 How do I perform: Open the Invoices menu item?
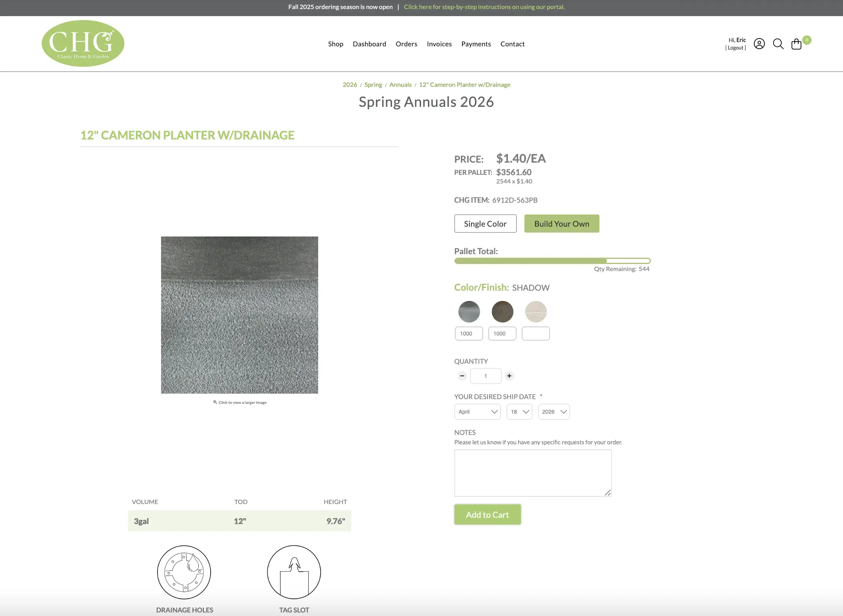click(439, 44)
